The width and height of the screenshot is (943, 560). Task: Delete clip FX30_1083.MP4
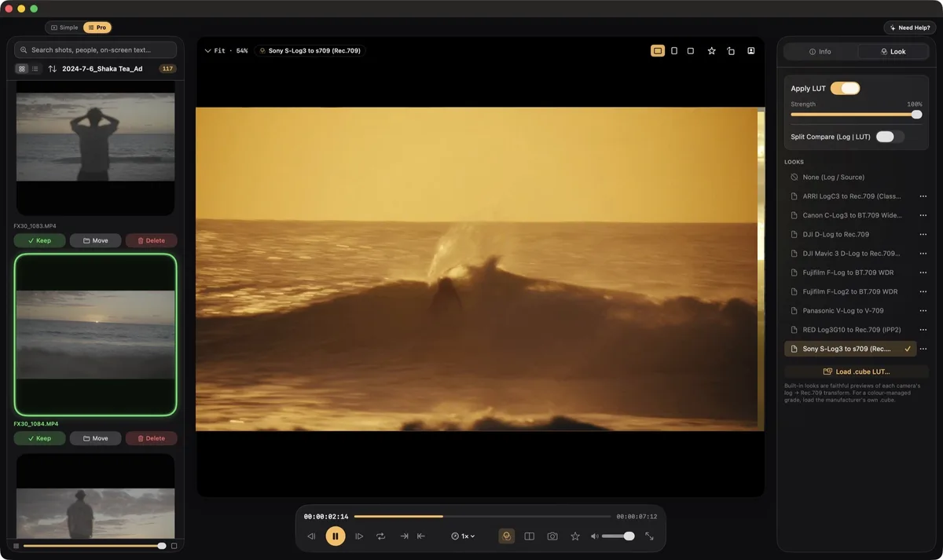(151, 240)
